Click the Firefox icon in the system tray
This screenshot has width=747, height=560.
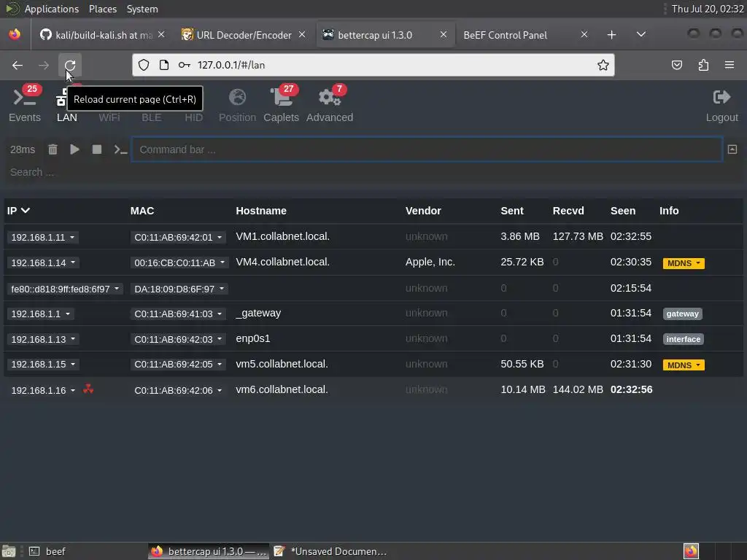click(692, 551)
